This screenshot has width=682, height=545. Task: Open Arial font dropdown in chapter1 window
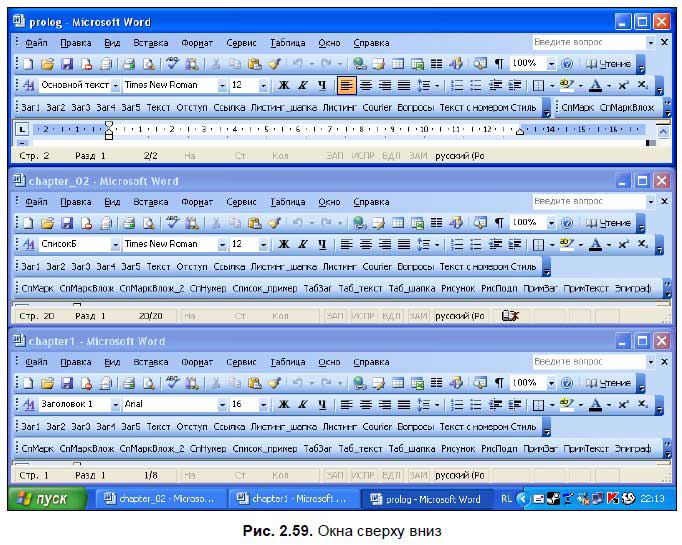222,405
